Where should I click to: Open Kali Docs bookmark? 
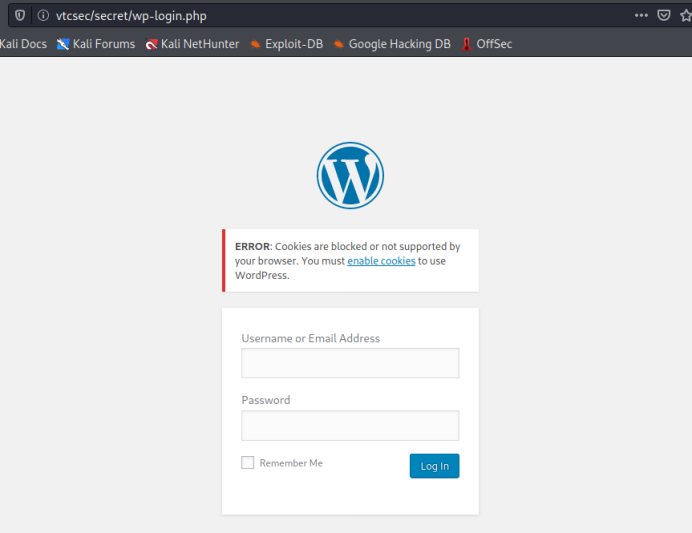(x=23, y=44)
